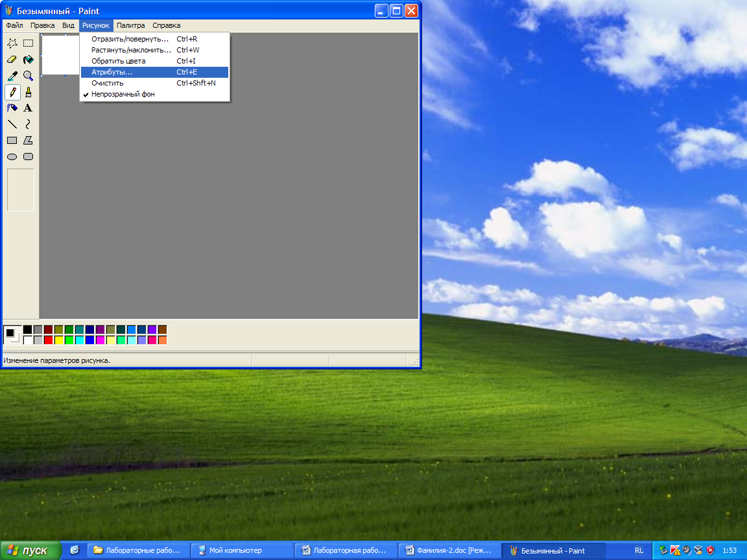Viewport: 747px width, 560px height.
Task: Open the Файл menu
Action: tap(14, 25)
